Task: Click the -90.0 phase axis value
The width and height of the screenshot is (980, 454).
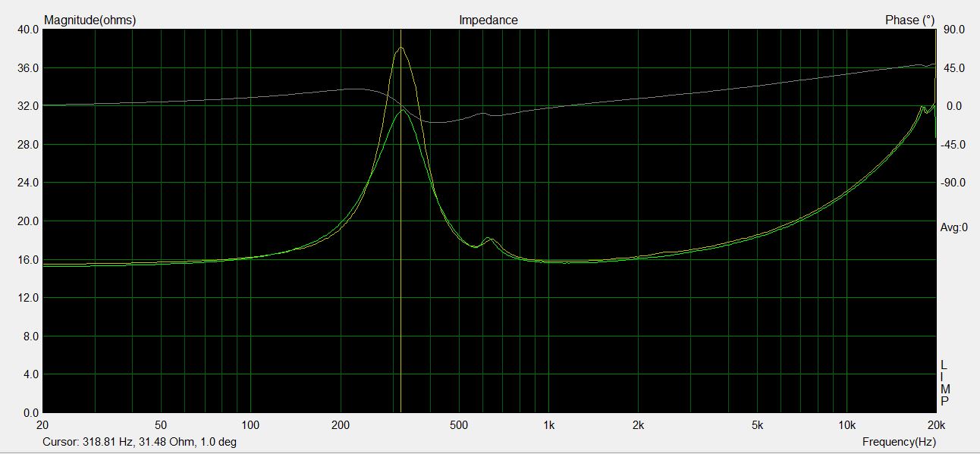Action: [x=952, y=183]
